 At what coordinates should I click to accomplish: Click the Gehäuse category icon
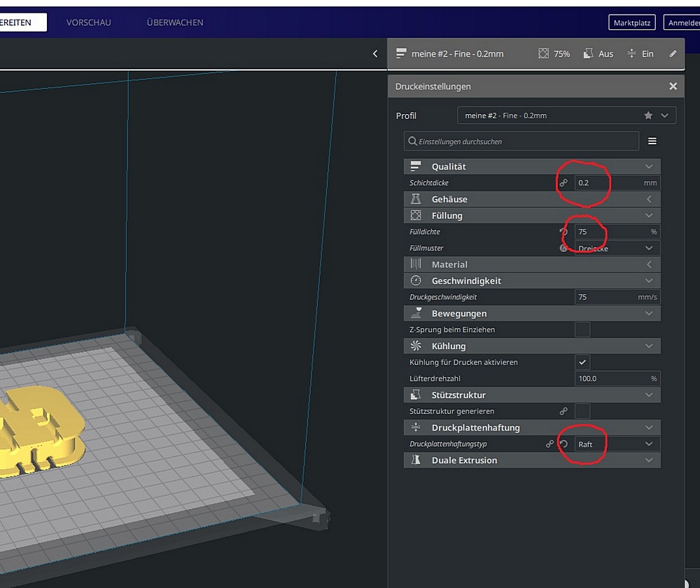(416, 199)
